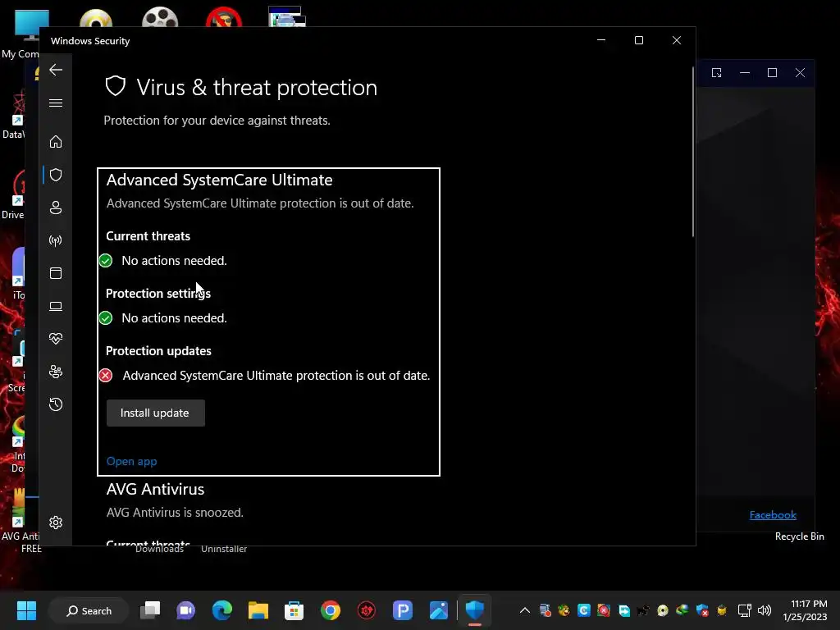The image size is (840, 630).
Task: Launch Microsoft Edge from taskbar
Action: (x=221, y=610)
